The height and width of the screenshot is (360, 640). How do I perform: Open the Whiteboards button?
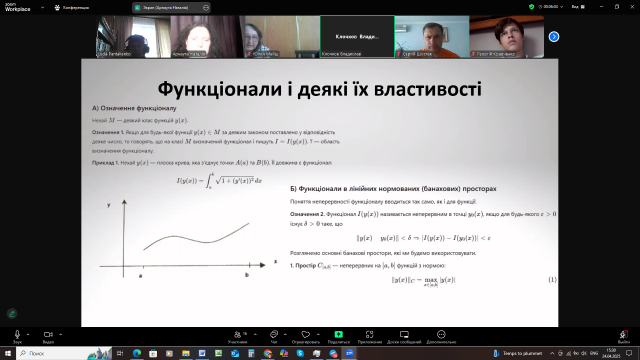404,336
